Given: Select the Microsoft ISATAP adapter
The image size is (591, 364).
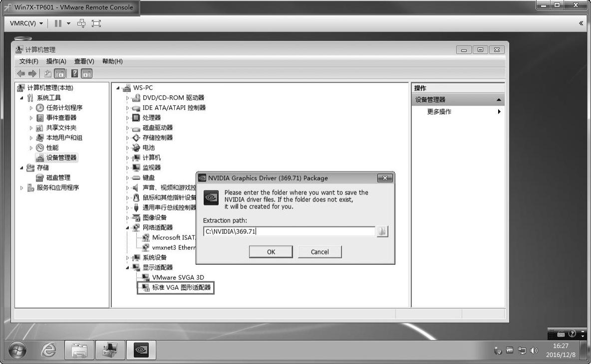Looking at the screenshot, I should 174,237.
